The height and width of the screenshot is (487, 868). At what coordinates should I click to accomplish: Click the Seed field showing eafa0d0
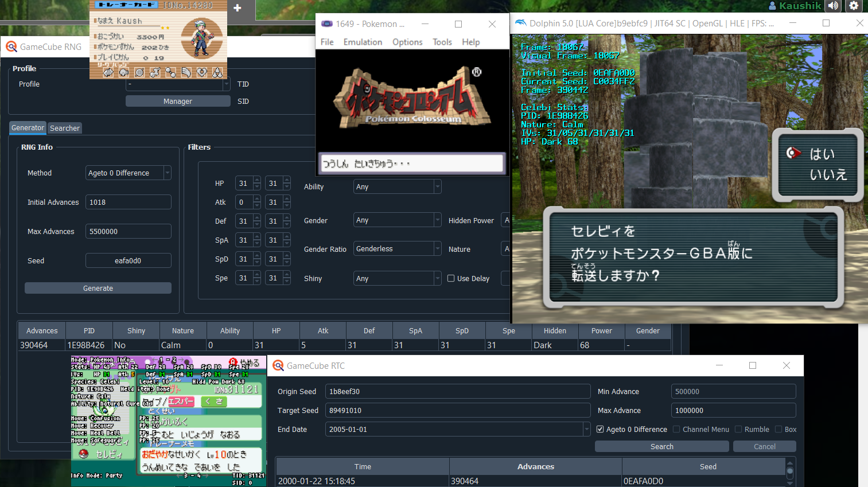tap(129, 260)
